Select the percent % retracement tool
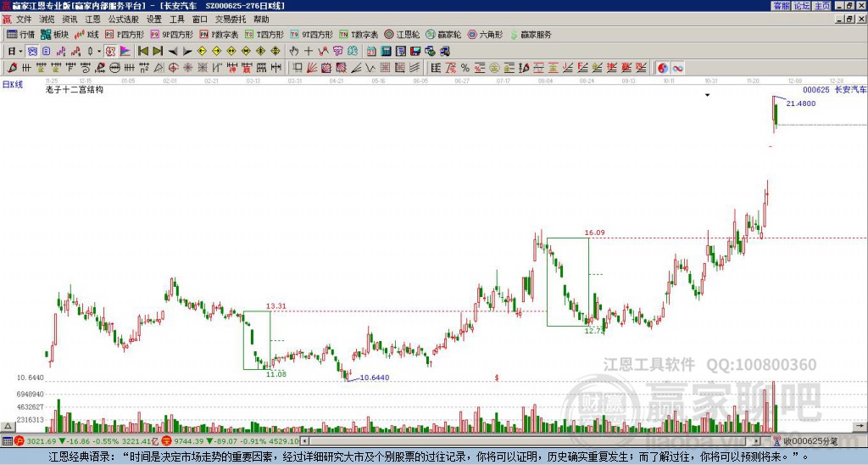The height and width of the screenshot is (465, 868). click(x=465, y=68)
